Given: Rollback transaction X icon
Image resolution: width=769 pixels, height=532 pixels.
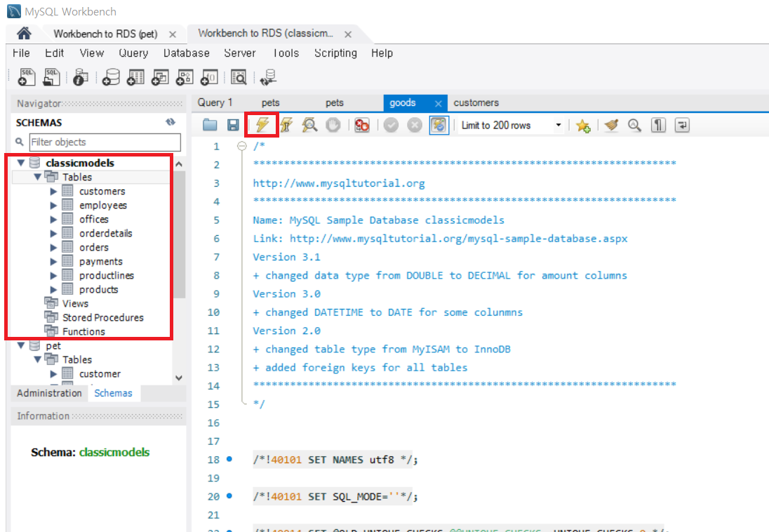Looking at the screenshot, I should pyautogui.click(x=415, y=125).
